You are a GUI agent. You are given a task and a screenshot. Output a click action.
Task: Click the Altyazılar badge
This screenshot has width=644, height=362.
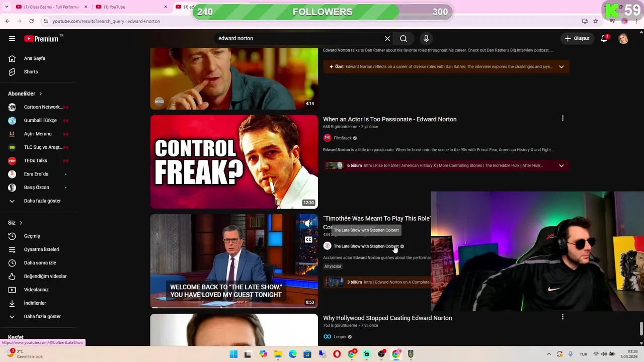coord(333,266)
